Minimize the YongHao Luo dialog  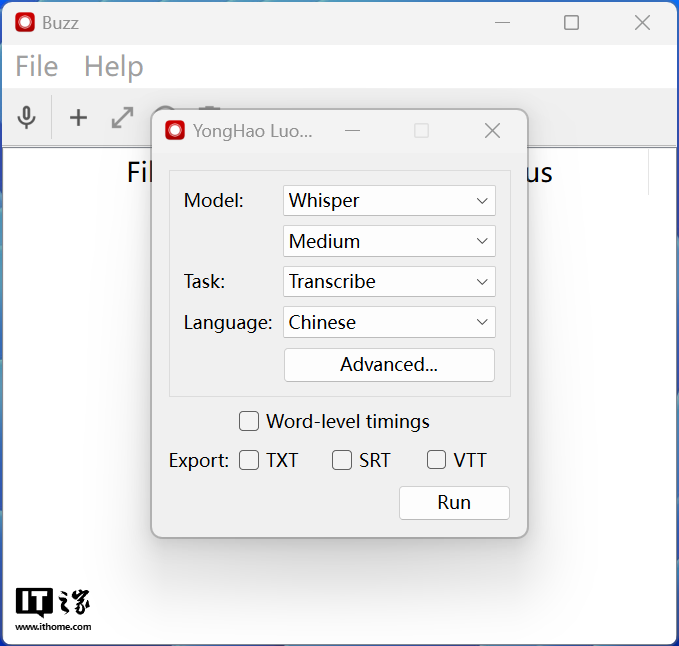352,131
